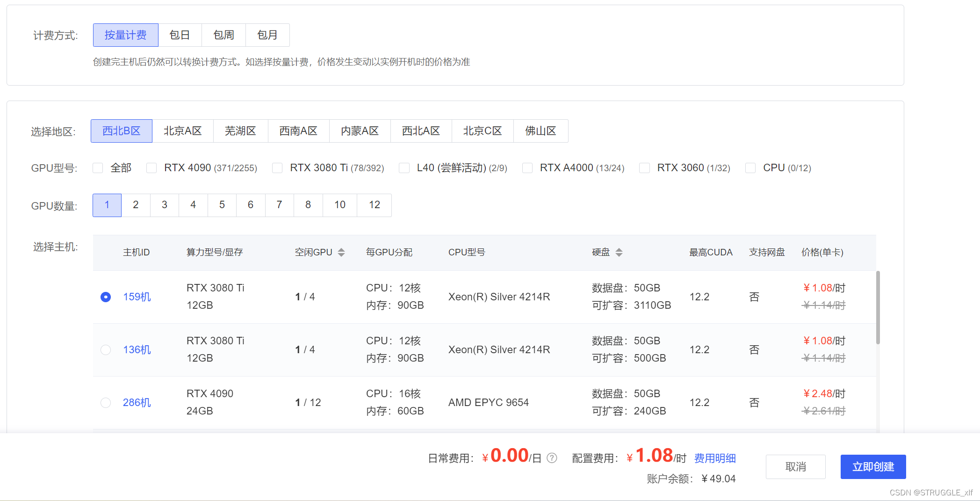
Task: Sort hosts by 空闲GPU column arrows
Action: (341, 253)
